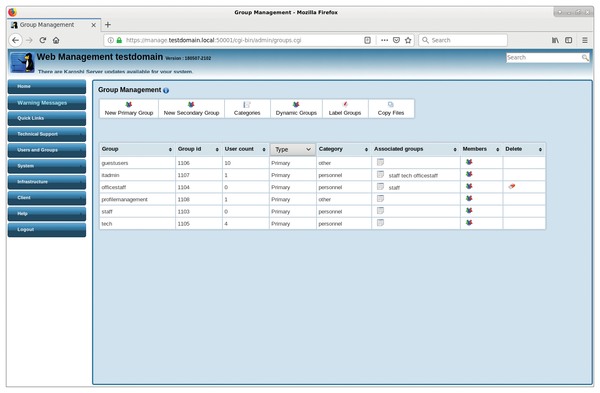The height and width of the screenshot is (393, 600).
Task: Bookmark this page with star icon
Action: click(408, 40)
